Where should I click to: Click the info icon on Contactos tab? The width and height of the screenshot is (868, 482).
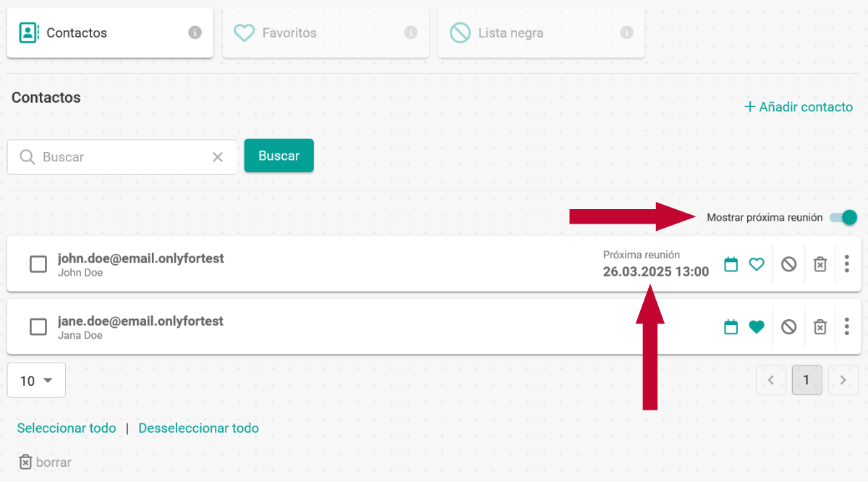pos(195,33)
